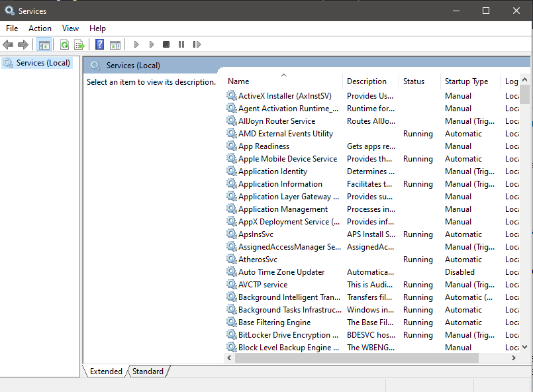Open the Action menu

[40, 28]
